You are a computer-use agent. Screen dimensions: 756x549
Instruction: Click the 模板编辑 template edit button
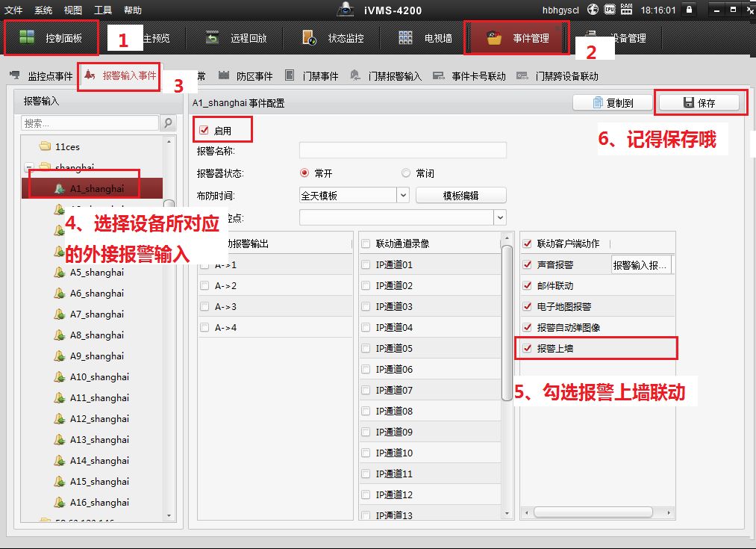click(x=460, y=195)
